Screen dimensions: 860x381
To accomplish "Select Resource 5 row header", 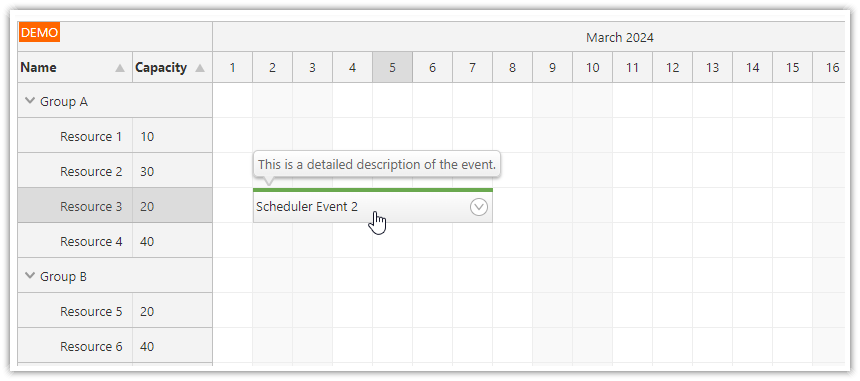I will 75,311.
